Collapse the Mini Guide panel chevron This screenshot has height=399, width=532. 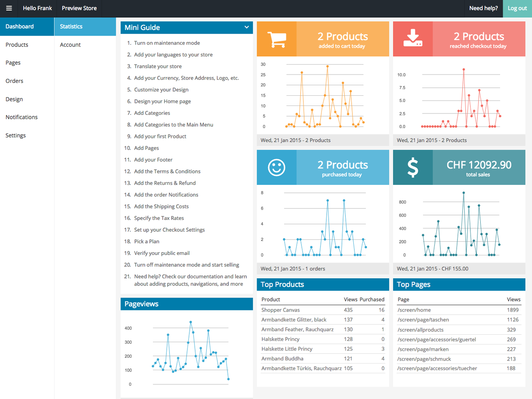[246, 27]
